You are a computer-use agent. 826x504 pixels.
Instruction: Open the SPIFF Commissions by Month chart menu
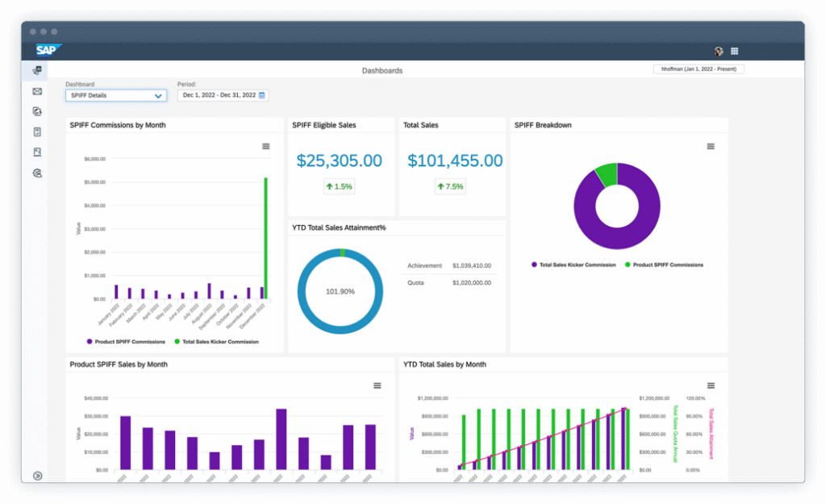[x=265, y=146]
